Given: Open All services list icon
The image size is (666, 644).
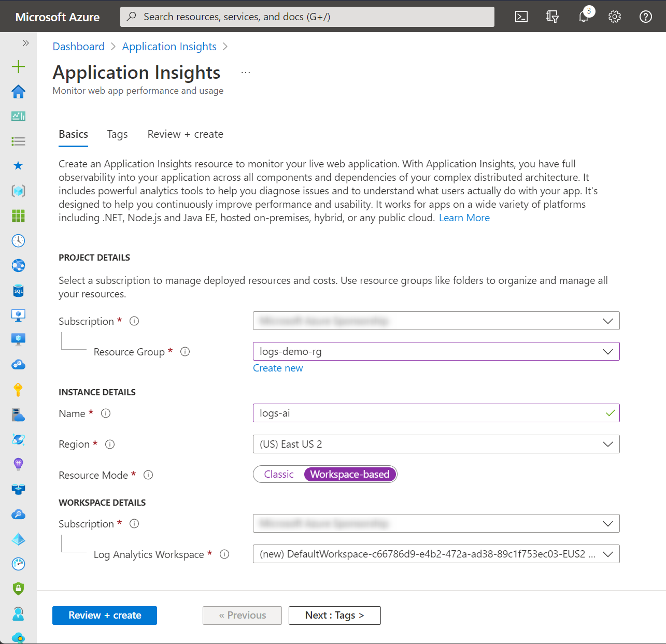Looking at the screenshot, I should point(18,141).
